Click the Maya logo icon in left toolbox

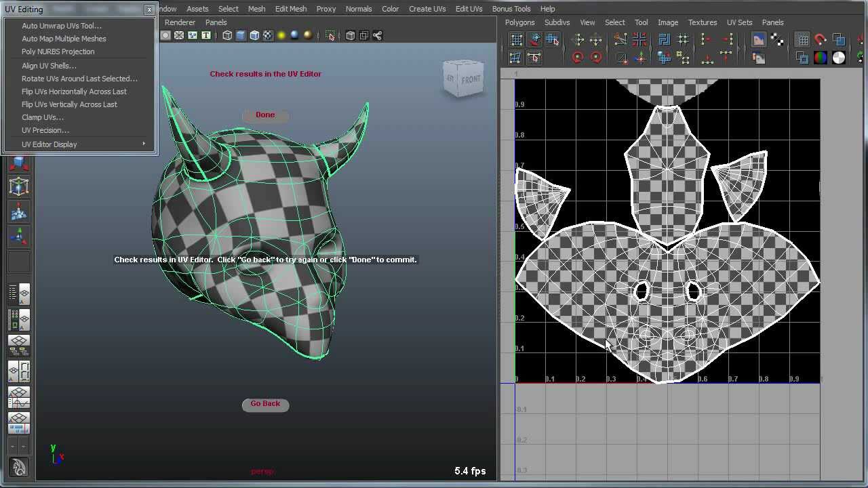(19, 467)
